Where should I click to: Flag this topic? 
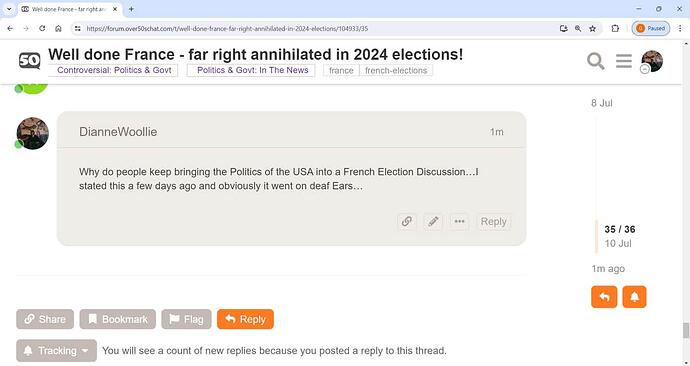(x=186, y=319)
